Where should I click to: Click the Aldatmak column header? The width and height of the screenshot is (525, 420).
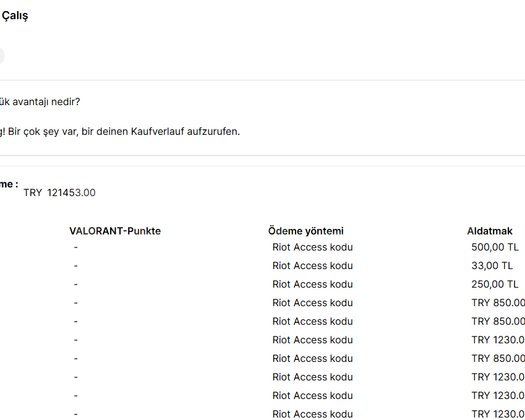[x=490, y=231]
